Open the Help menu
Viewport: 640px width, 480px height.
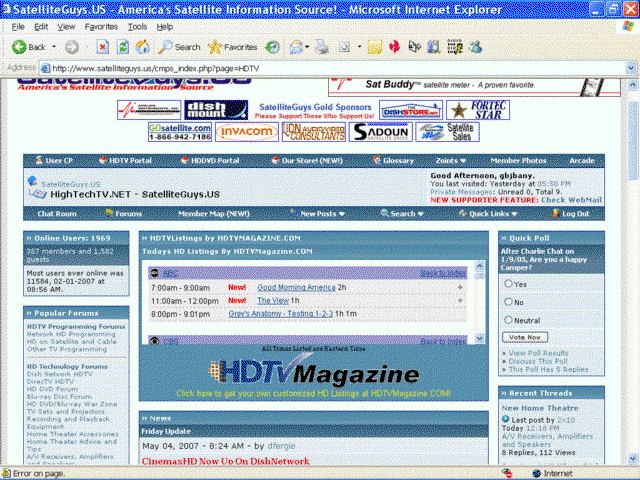pos(164,27)
